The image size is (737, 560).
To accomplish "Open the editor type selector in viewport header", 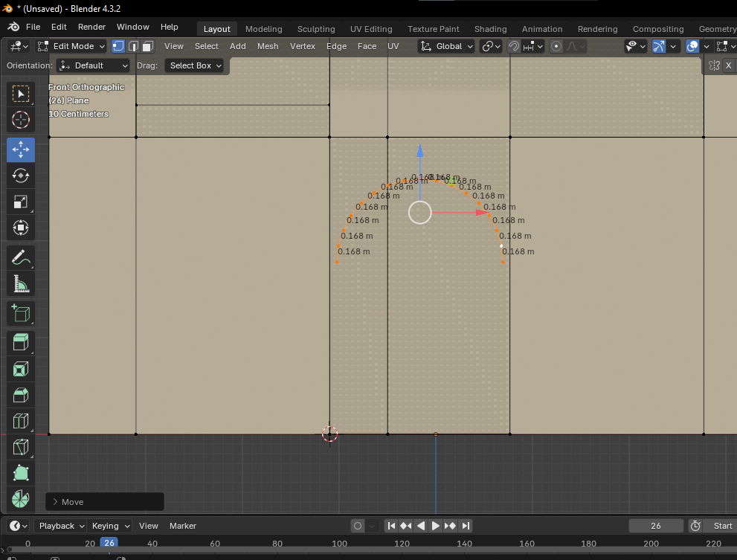I will pyautogui.click(x=19, y=46).
